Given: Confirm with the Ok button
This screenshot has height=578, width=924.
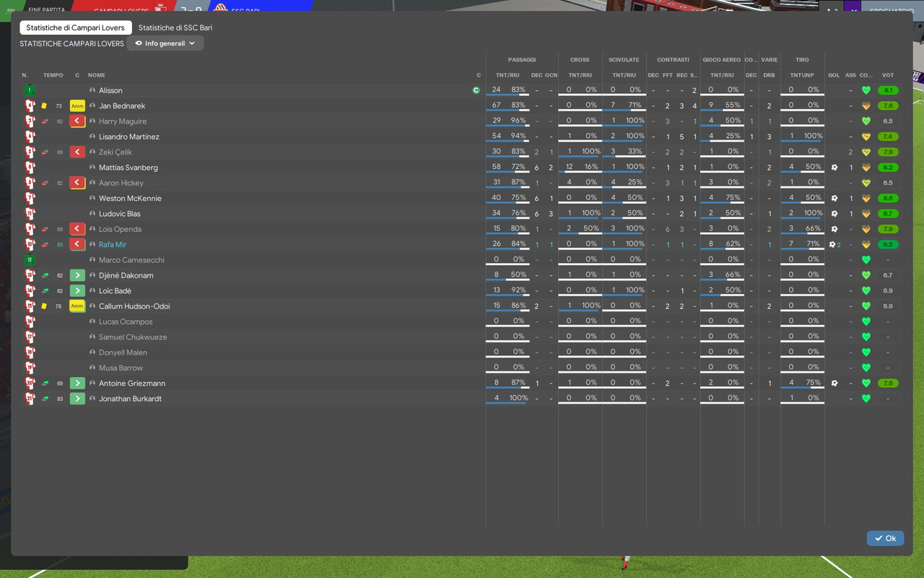Looking at the screenshot, I should point(885,538).
